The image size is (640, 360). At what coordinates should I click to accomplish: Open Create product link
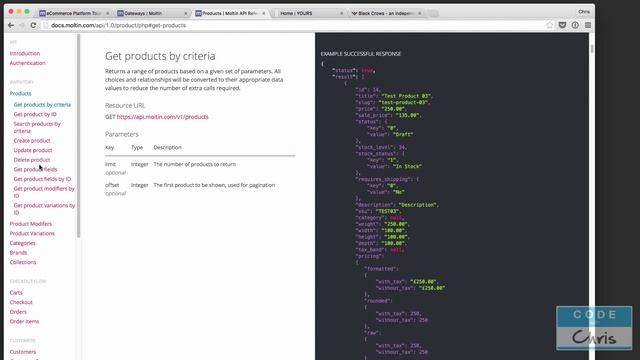(32, 140)
